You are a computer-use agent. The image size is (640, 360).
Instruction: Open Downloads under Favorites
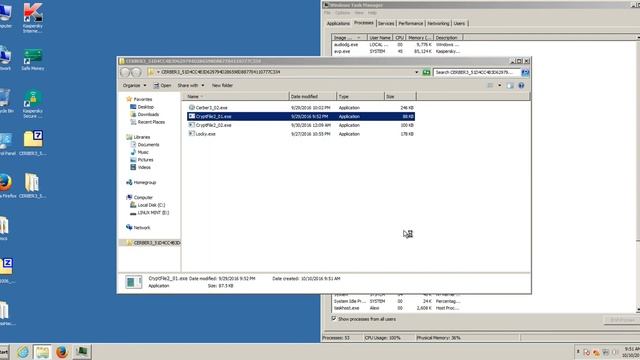point(144,114)
